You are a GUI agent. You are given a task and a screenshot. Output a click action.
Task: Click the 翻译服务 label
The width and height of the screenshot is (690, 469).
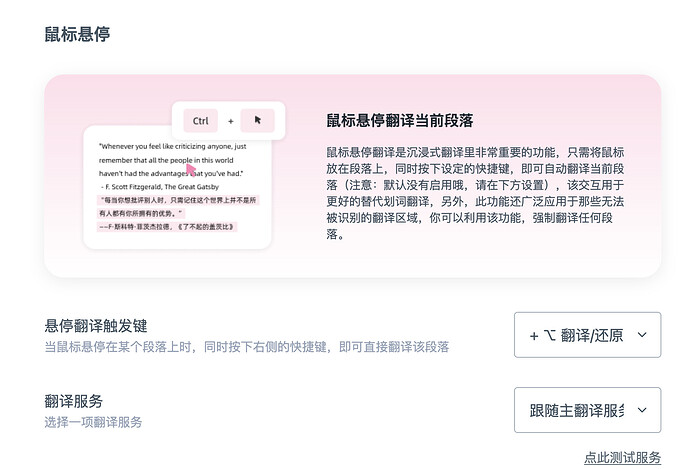73,401
